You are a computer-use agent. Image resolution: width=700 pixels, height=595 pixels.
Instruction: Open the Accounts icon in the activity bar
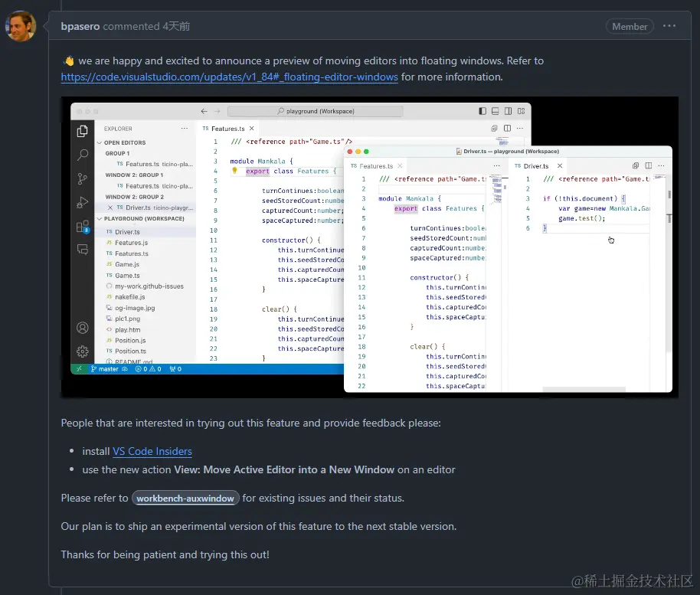82,328
